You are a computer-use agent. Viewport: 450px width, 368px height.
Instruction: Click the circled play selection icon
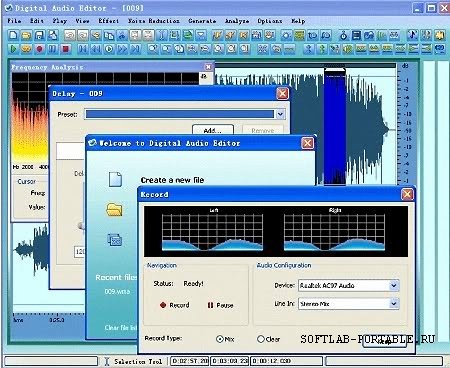pos(109,49)
